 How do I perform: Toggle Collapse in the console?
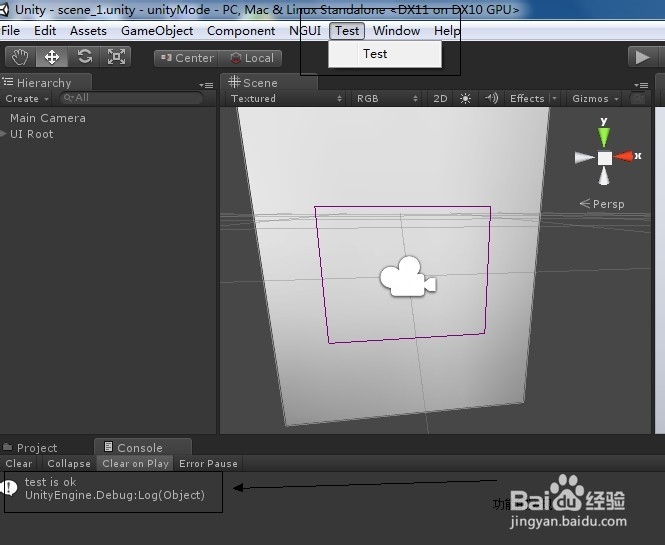[x=69, y=464]
